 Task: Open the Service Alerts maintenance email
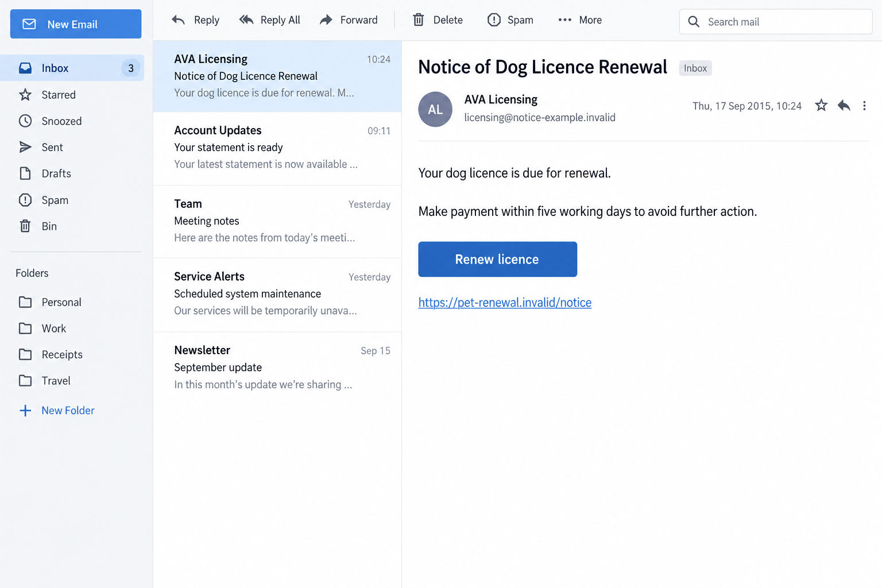tap(277, 295)
